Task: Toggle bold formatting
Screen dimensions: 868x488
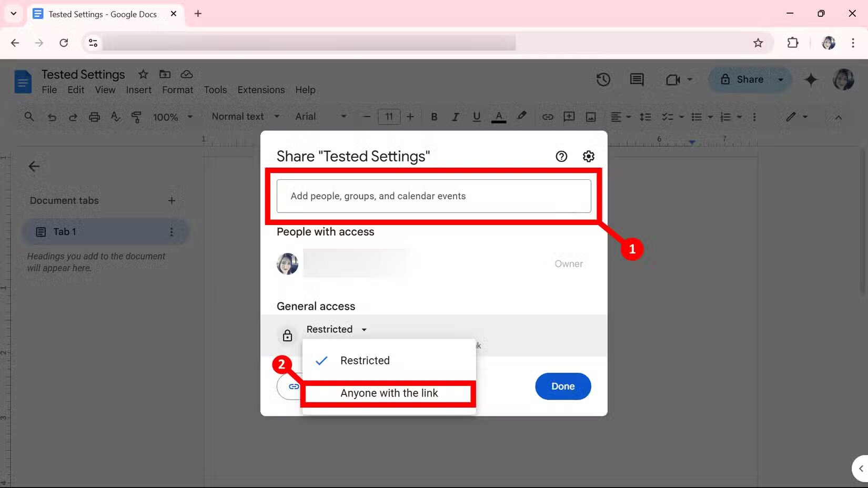Action: pos(433,117)
